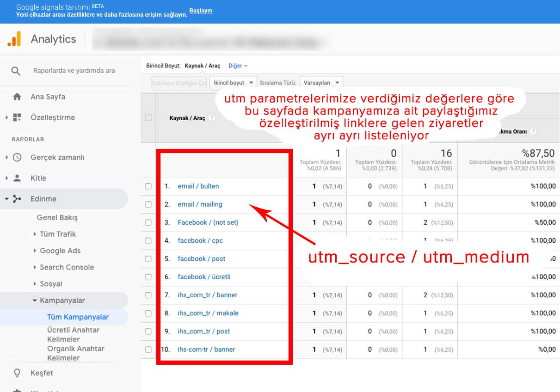Expand the Kitle section arrow
560x392 pixels.
(6, 178)
